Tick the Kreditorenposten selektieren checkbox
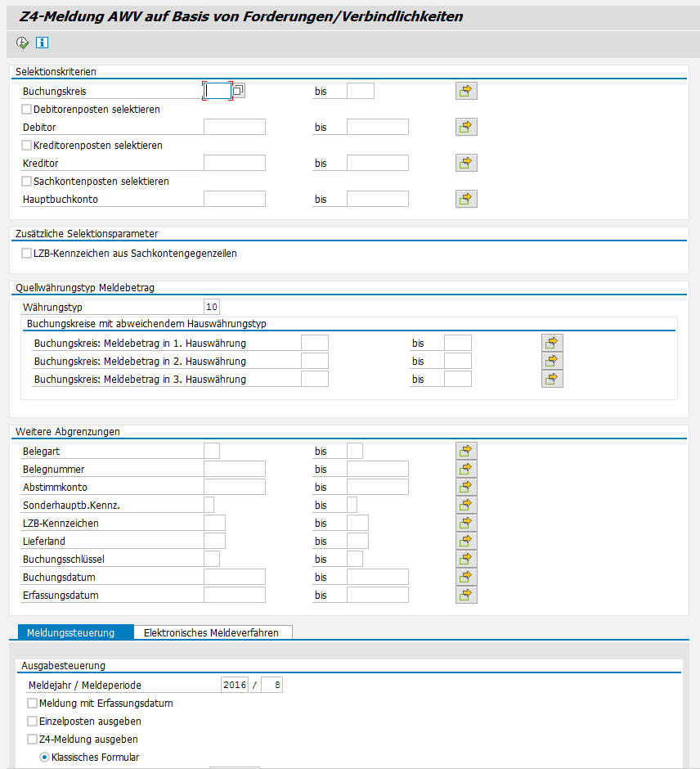 27,145
